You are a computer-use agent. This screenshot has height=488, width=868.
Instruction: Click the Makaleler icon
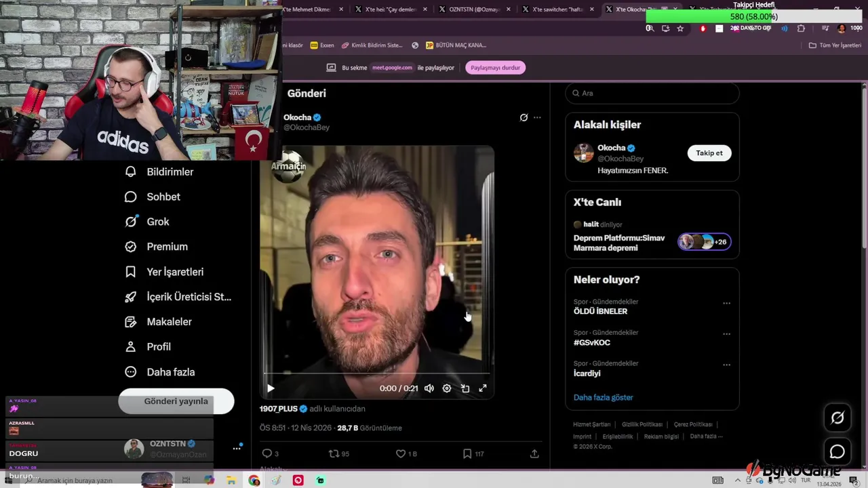coord(131,322)
